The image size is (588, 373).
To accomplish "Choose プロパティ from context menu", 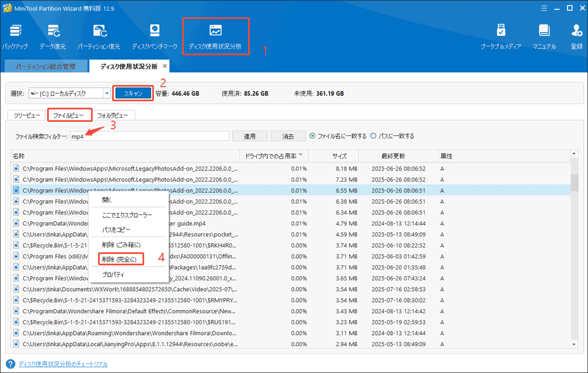I will pos(128,274).
